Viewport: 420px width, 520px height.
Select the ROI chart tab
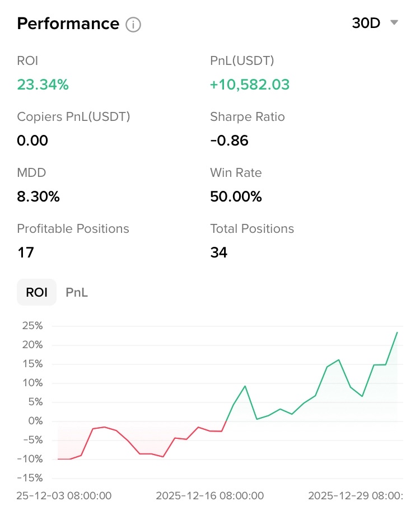pos(36,292)
